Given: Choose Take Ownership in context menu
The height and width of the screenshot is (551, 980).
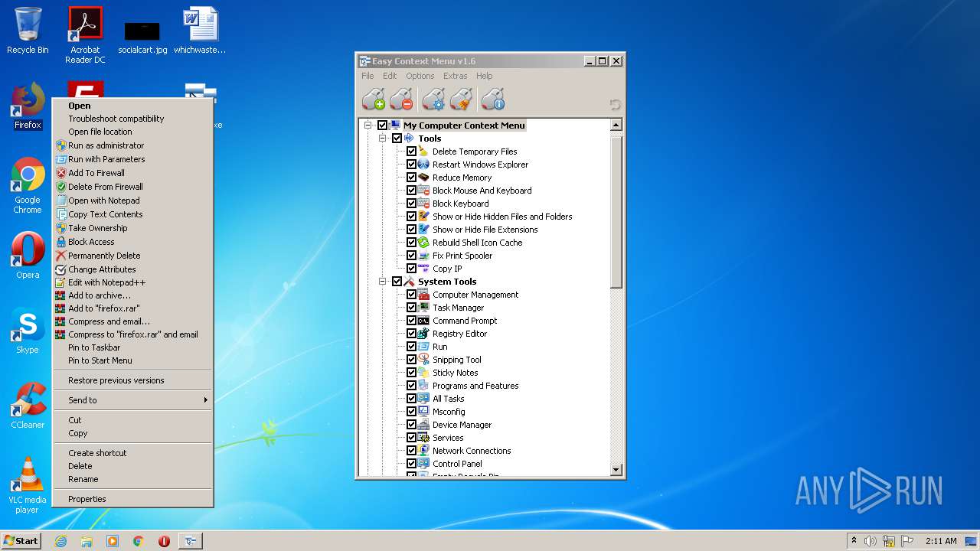Looking at the screenshot, I should (133, 228).
